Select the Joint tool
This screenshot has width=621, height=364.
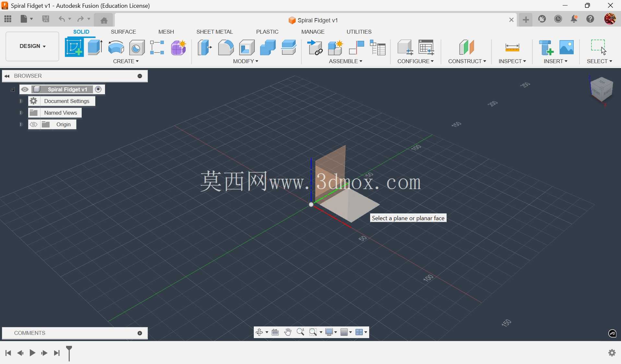357,48
